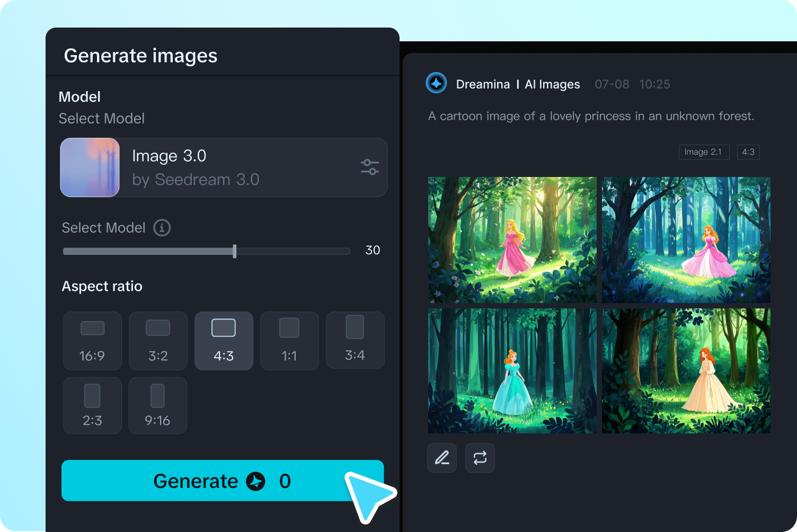Click the 4:3 tag next to Image 2.1
This screenshot has width=797, height=532.
[748, 152]
